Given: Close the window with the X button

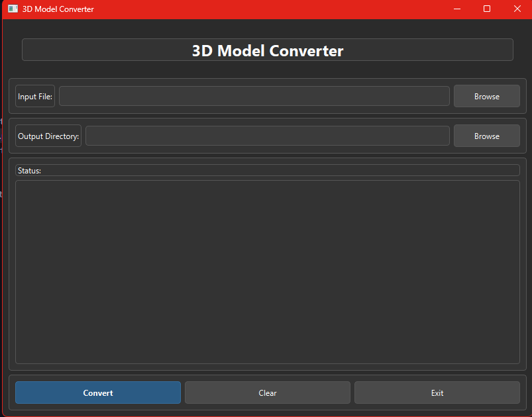Looking at the screenshot, I should click(x=519, y=9).
